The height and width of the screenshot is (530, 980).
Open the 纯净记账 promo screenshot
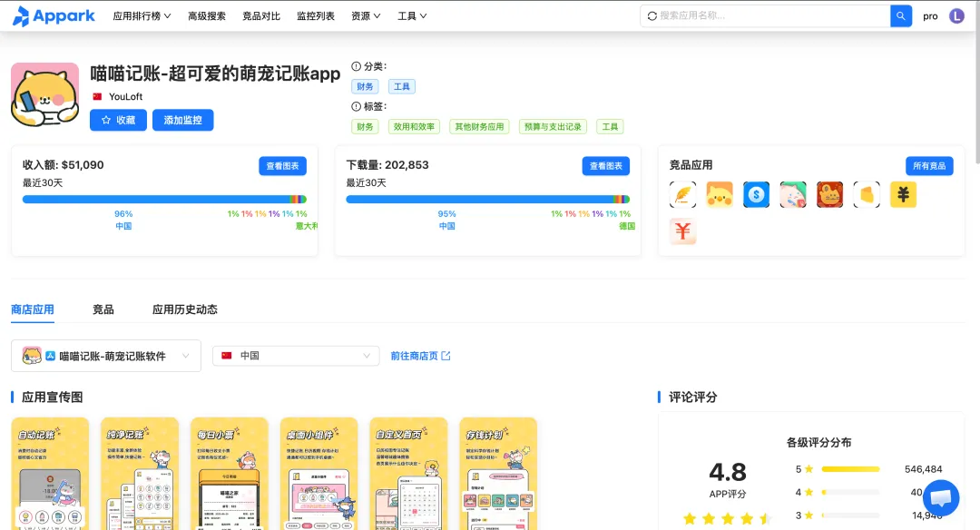tap(140, 474)
